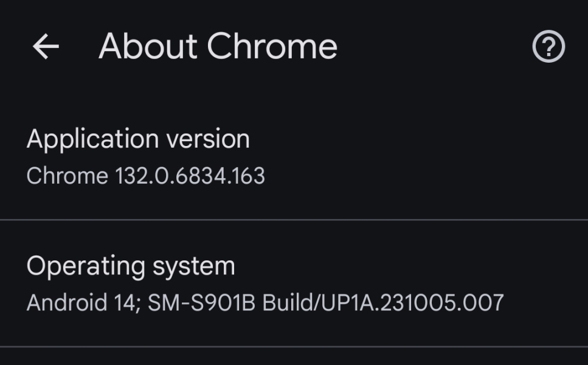The height and width of the screenshot is (365, 588).
Task: Select the Application version heading
Action: tap(138, 139)
